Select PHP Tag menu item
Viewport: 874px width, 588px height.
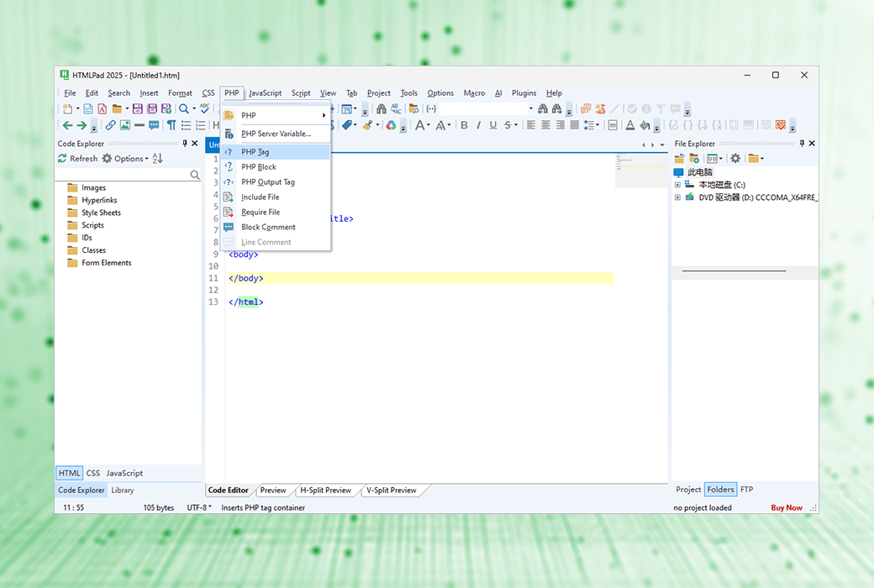276,151
